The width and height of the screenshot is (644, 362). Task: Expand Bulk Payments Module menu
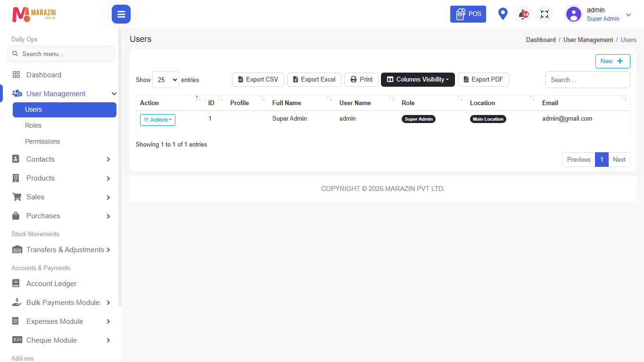[61, 303]
